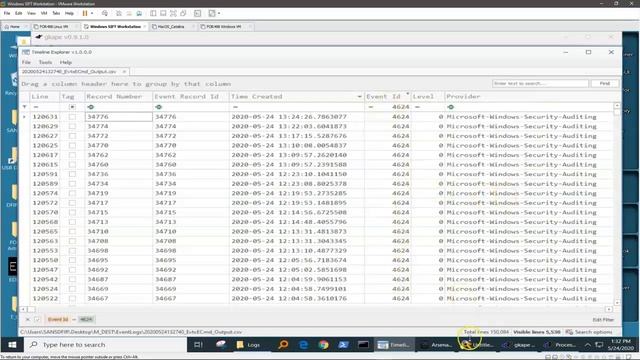This screenshot has width=640, height=360.
Task: Click the search text input field
Action: [x=540, y=83]
